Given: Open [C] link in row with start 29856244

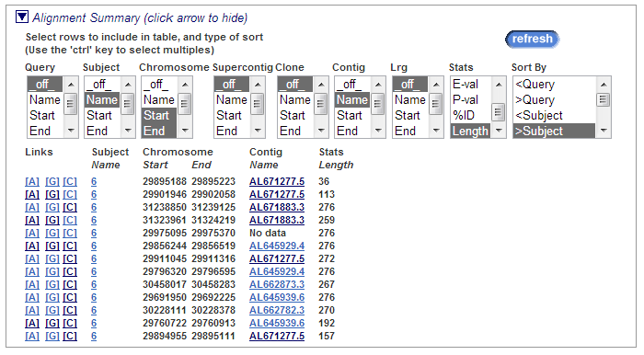Looking at the screenshot, I should 70,246.
